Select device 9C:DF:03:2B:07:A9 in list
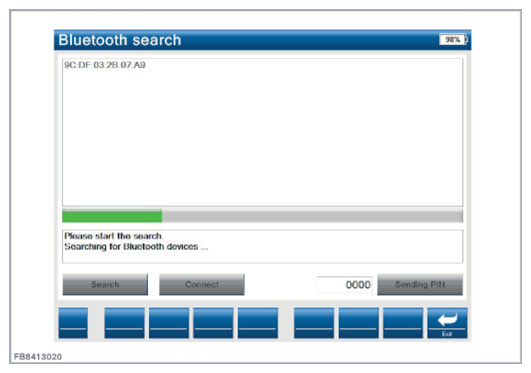The height and width of the screenshot is (373, 531). click(105, 65)
